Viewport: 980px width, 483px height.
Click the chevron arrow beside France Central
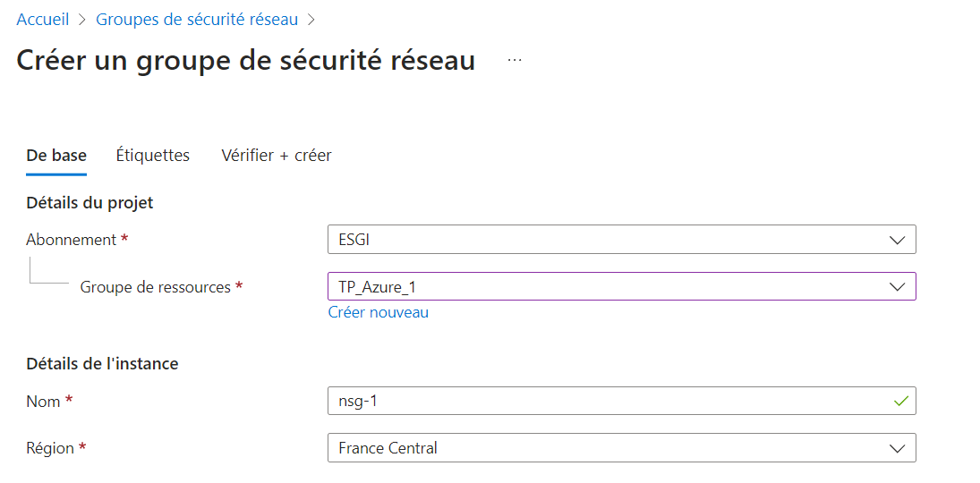pos(897,448)
